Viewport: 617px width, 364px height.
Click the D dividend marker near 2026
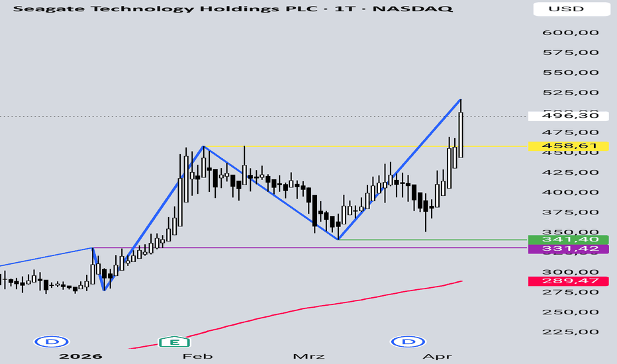click(52, 341)
